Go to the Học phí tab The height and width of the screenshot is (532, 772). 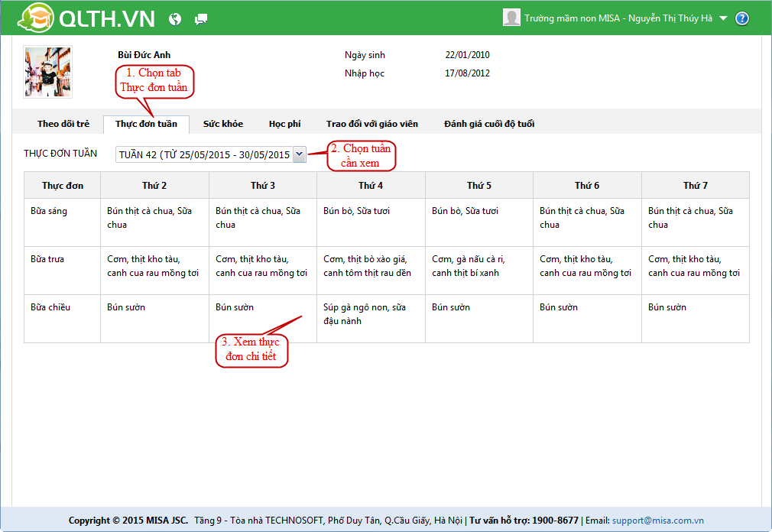(x=284, y=124)
